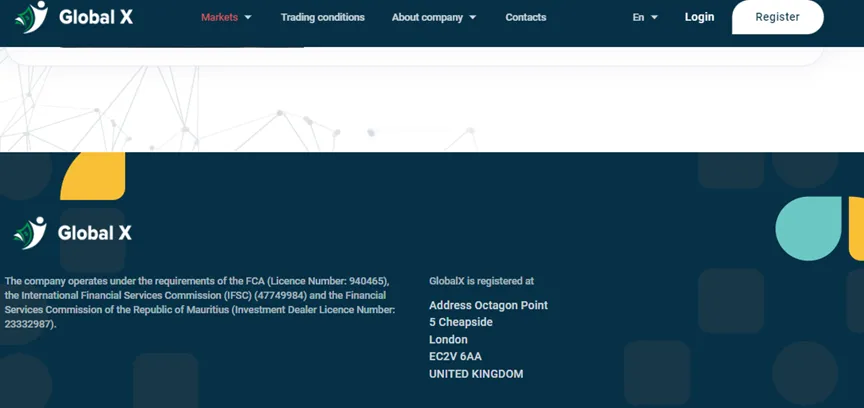Expand the Markets dropdown arrow
Viewport: 864px width, 408px height.
tap(248, 17)
